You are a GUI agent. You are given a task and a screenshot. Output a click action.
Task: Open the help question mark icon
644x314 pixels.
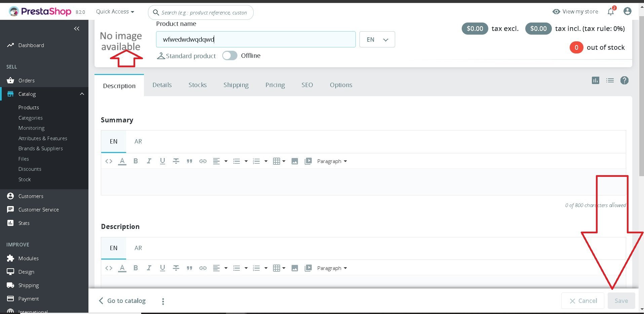(624, 80)
